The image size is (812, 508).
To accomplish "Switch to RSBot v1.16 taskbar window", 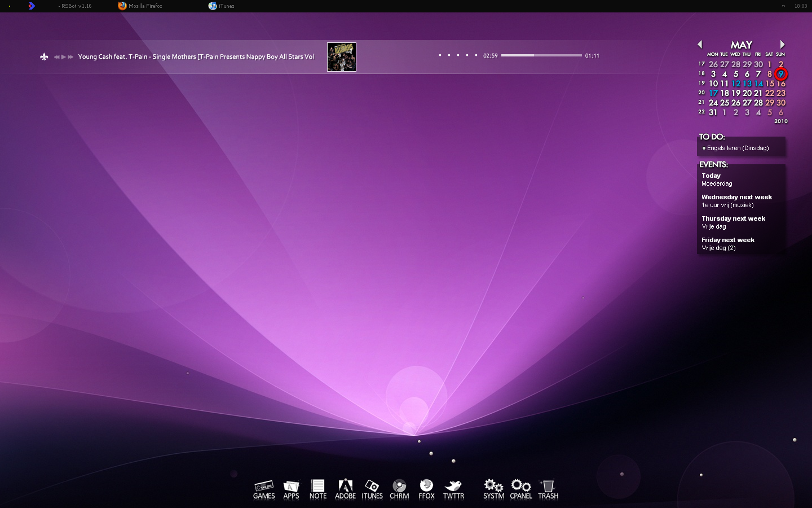I will 75,6.
